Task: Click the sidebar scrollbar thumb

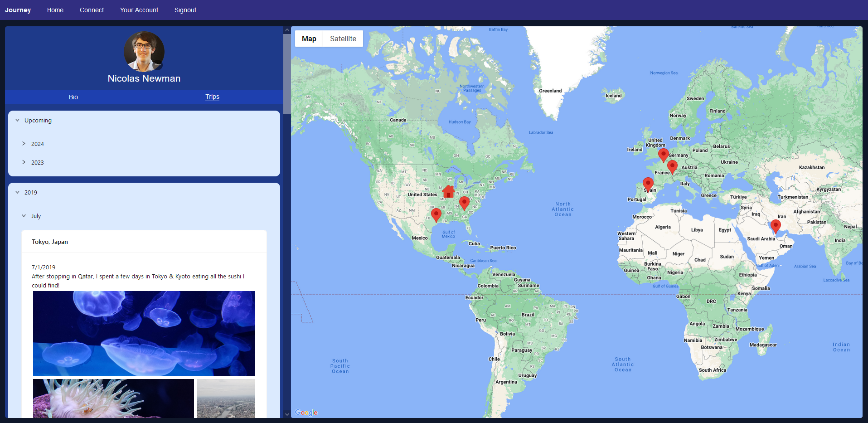Action: [x=287, y=74]
